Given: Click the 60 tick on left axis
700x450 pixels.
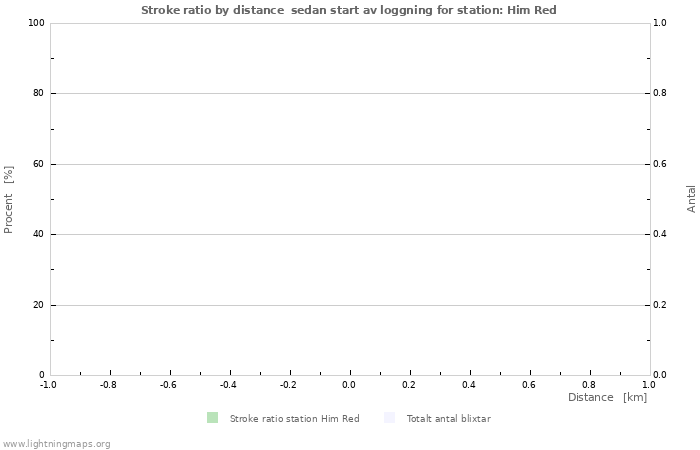Looking at the screenshot, I should point(40,164).
